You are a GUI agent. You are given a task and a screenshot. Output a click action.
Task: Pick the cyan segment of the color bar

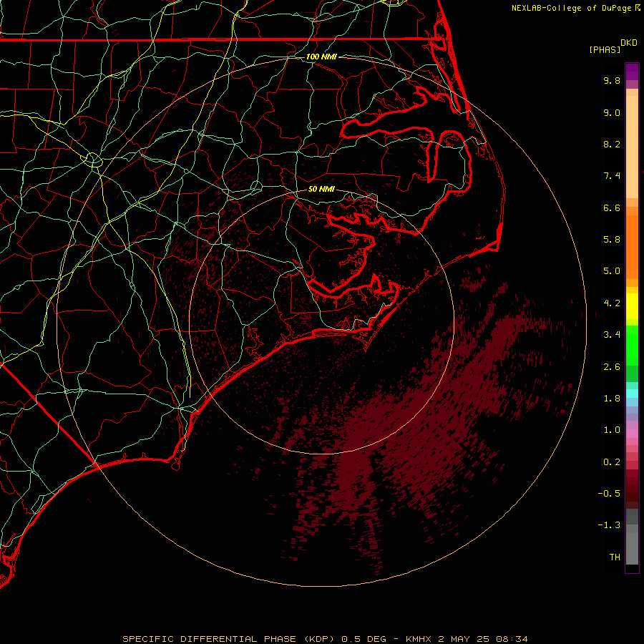[632, 394]
